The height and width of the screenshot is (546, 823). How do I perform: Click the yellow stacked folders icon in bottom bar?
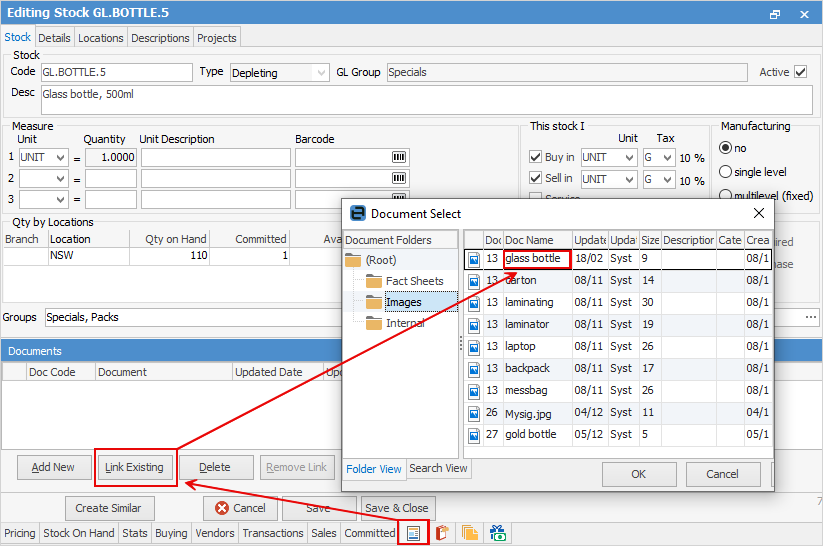(469, 533)
